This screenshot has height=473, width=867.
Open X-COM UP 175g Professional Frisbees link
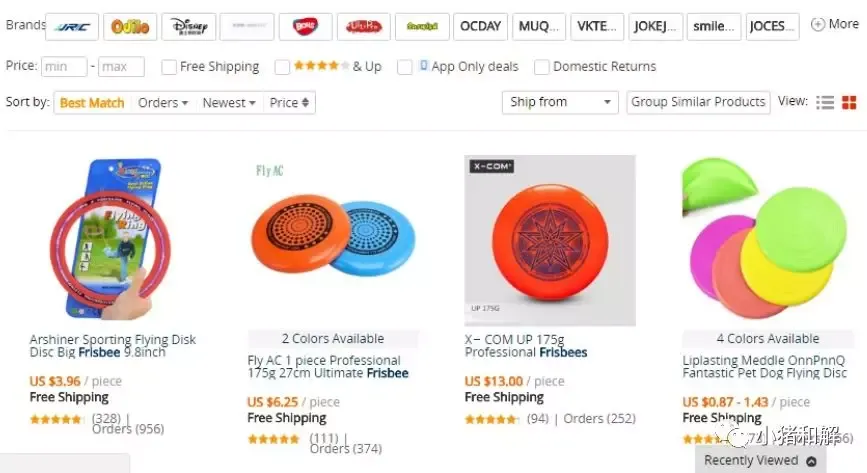point(526,346)
